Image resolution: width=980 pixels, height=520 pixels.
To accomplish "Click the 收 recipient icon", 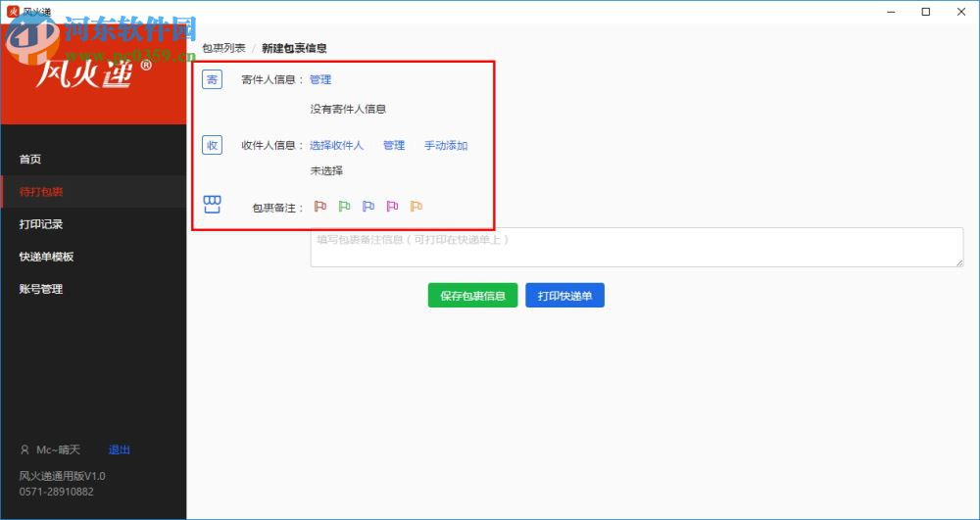I will [212, 146].
